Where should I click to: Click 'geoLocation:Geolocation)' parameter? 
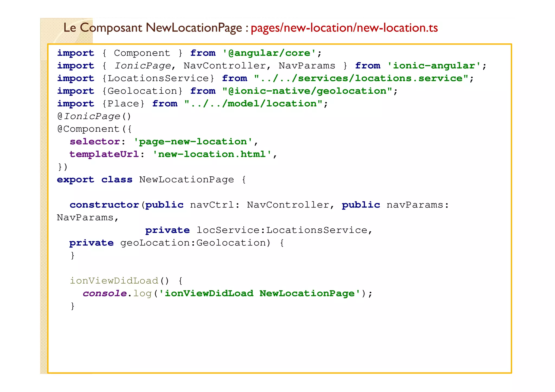(195, 243)
